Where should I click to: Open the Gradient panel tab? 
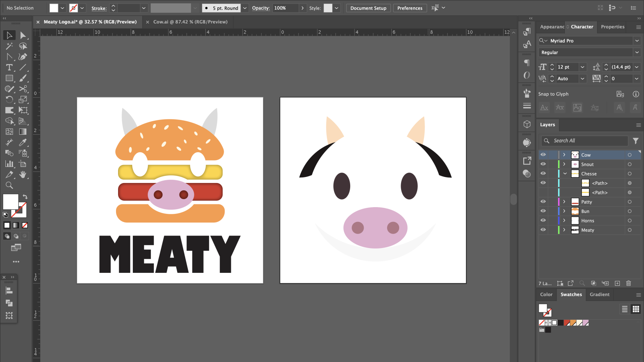pyautogui.click(x=599, y=295)
